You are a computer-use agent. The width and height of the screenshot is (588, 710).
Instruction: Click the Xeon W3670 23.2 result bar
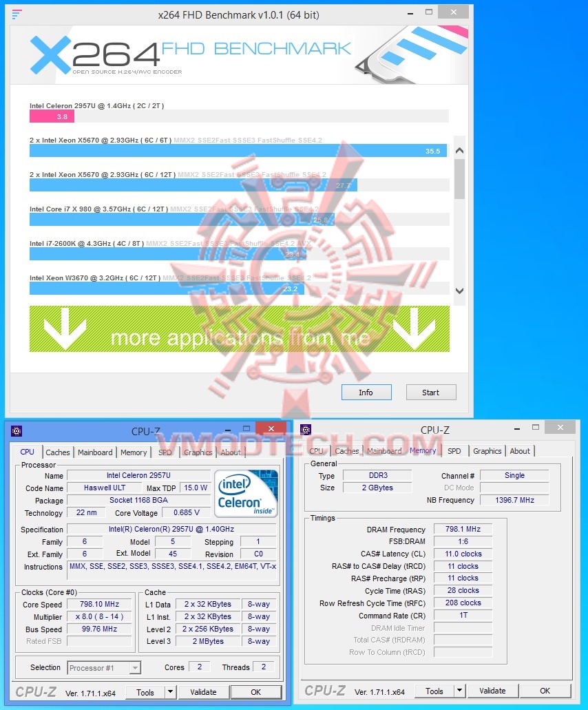(167, 289)
